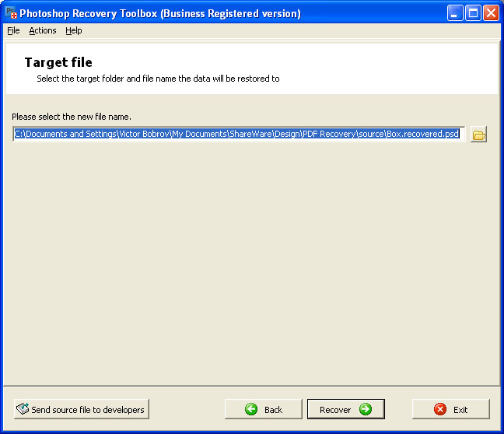Viewport: 504px width, 434px height.
Task: Minimize the Recovery Toolbox window
Action: pos(454,13)
